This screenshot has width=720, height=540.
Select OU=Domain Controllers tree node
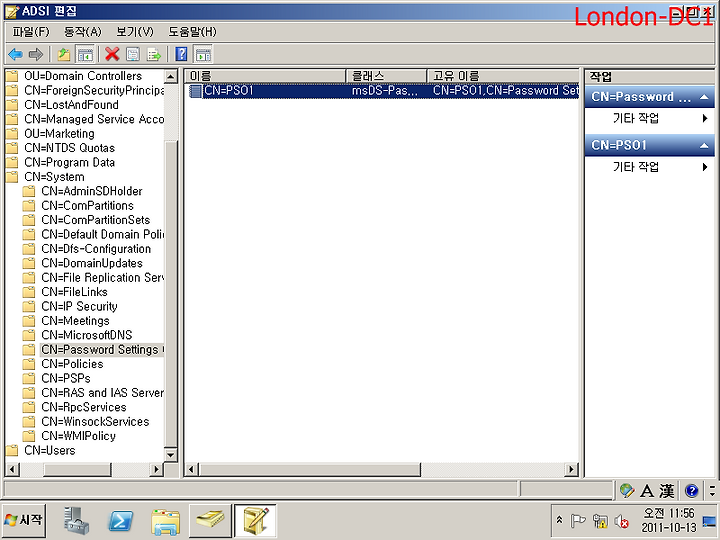[x=83, y=76]
